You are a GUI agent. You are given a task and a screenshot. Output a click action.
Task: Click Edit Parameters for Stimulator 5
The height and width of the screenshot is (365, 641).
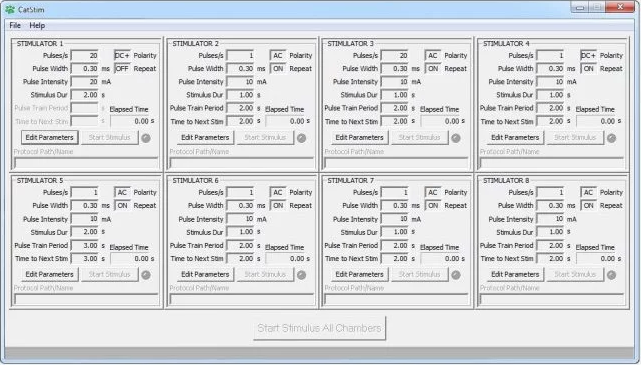[49, 274]
